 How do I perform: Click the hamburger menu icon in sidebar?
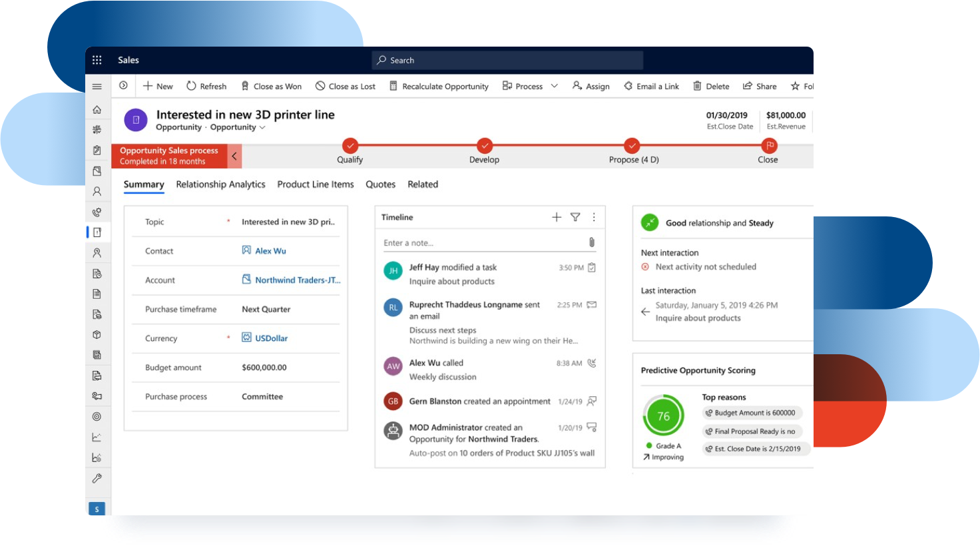(x=97, y=87)
